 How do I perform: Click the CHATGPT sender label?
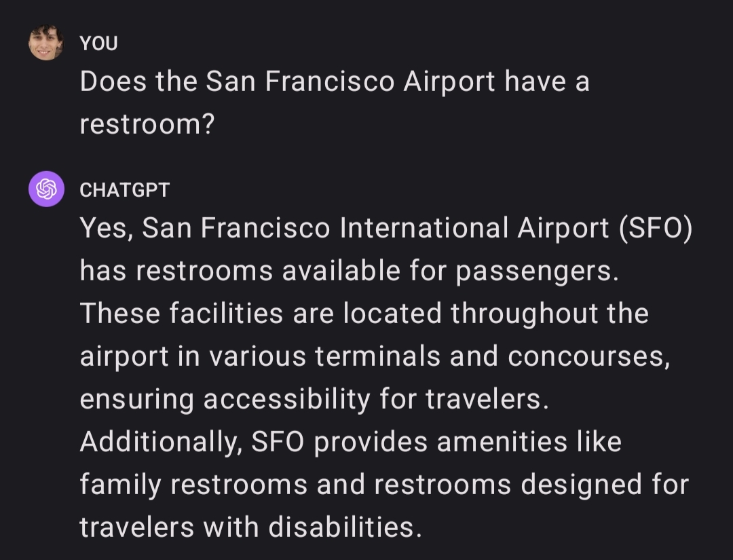(x=124, y=190)
